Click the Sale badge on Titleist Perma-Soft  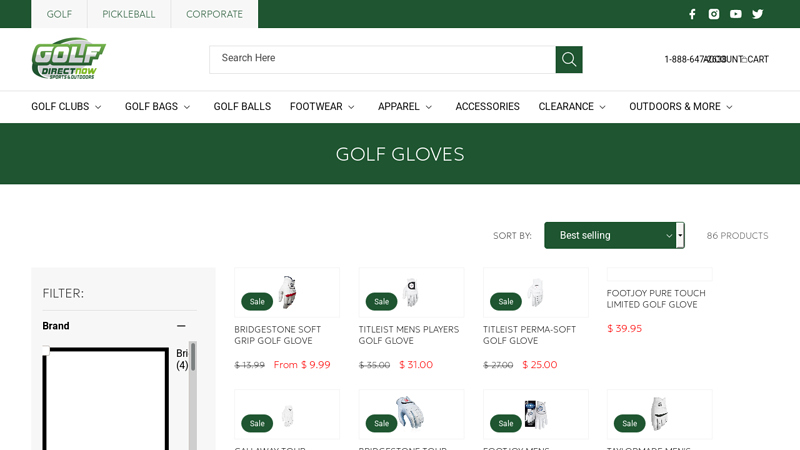pos(506,302)
